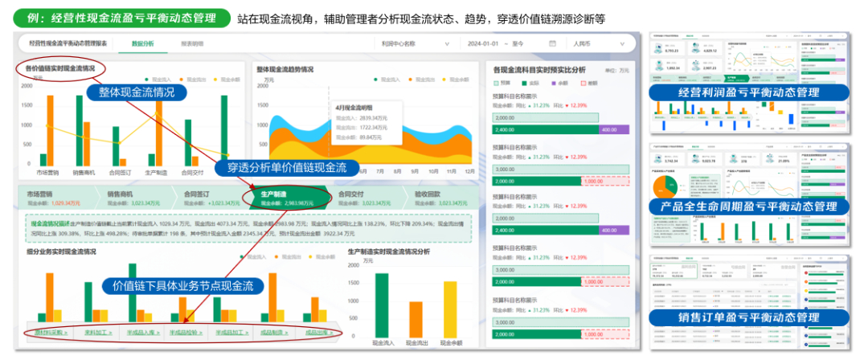Open the 人民币 currency dropdown
This screenshot has width=868, height=364.
tap(600, 43)
